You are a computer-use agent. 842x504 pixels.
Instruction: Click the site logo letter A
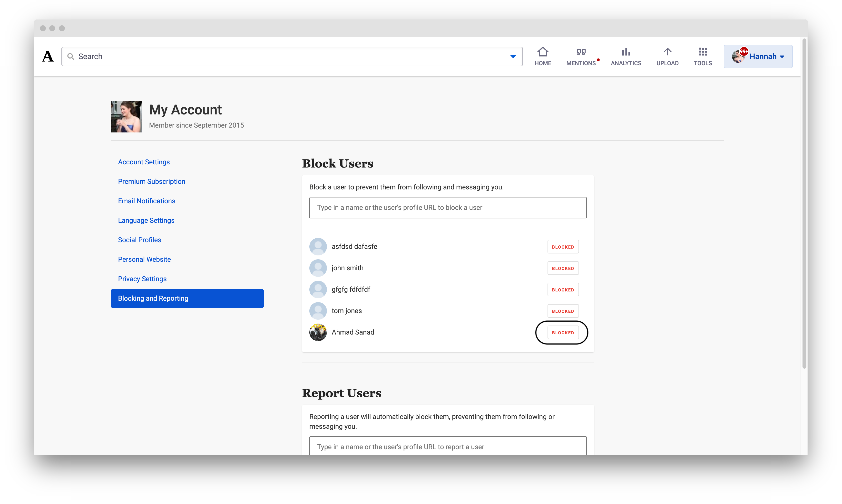click(x=47, y=56)
